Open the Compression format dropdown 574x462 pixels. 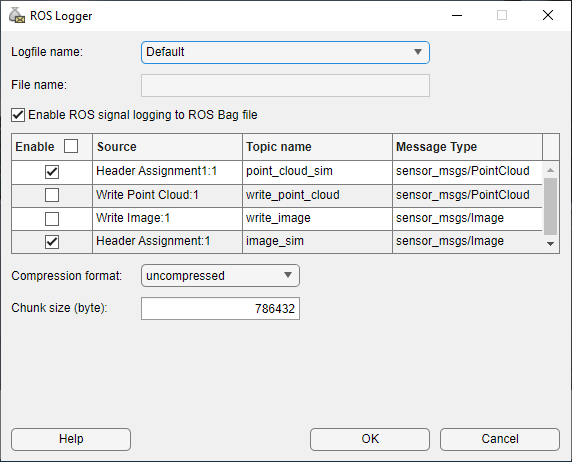(x=220, y=276)
